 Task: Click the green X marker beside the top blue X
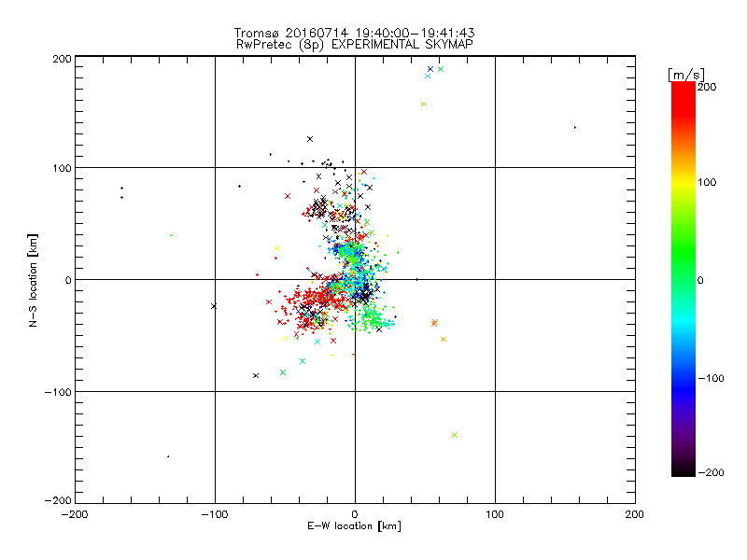(x=441, y=69)
